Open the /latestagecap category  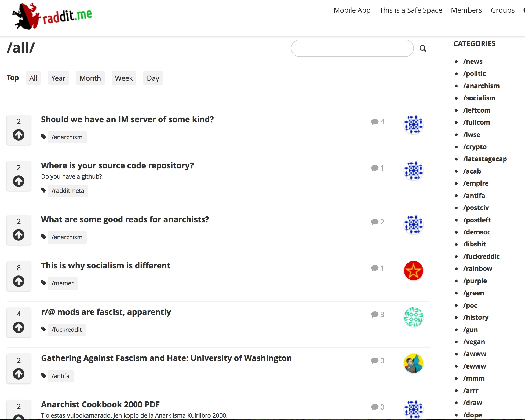tap(485, 159)
